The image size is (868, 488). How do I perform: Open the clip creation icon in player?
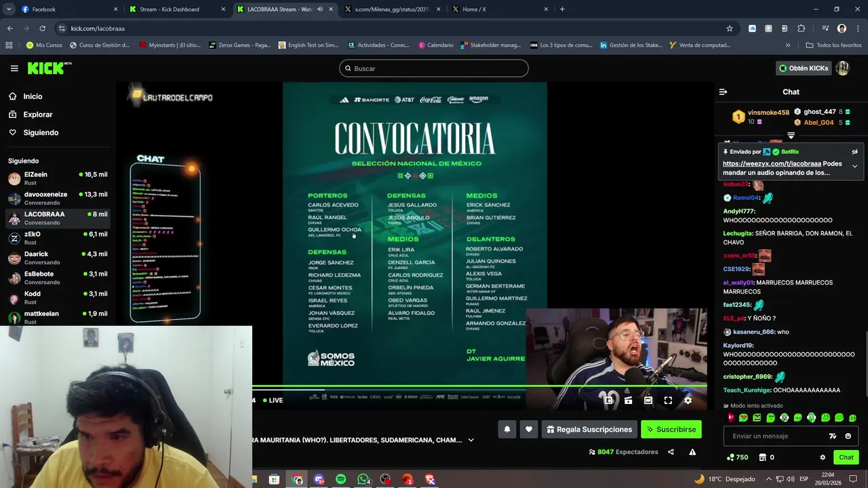(x=629, y=401)
